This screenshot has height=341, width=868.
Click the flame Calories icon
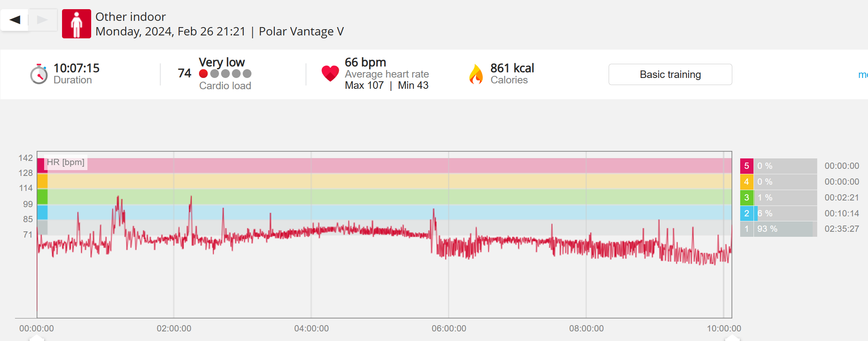tap(476, 74)
